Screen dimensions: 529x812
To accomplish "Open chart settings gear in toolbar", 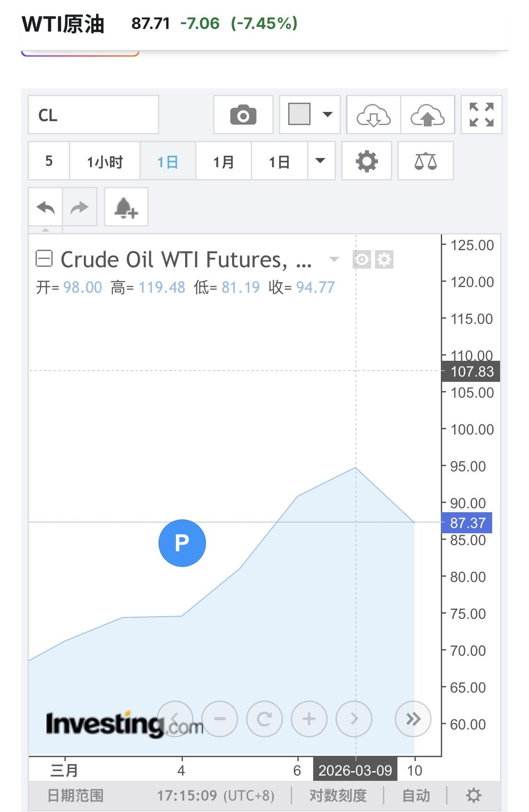I will [x=366, y=161].
